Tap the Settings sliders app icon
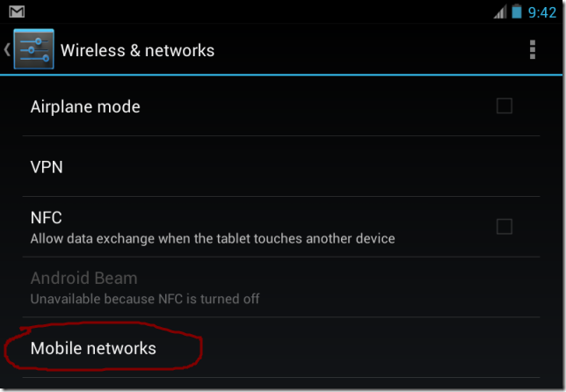 33,50
